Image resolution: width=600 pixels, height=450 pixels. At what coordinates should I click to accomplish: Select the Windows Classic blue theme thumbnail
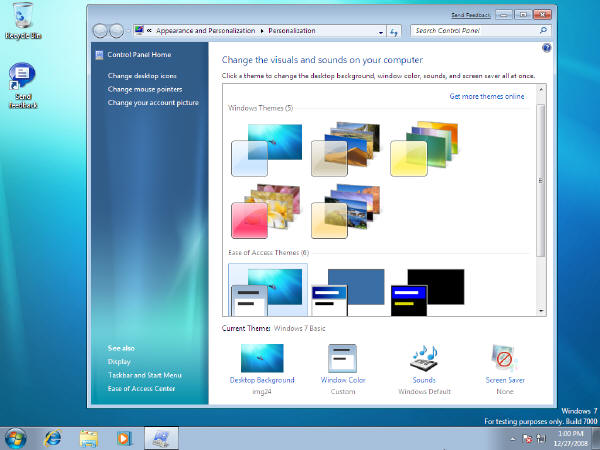[x=348, y=292]
